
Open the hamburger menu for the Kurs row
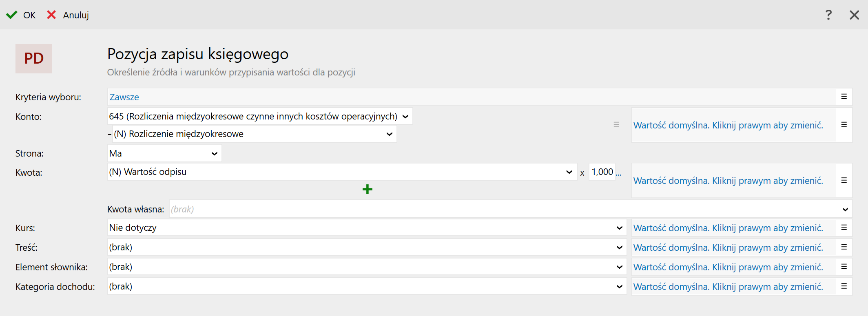[844, 228]
